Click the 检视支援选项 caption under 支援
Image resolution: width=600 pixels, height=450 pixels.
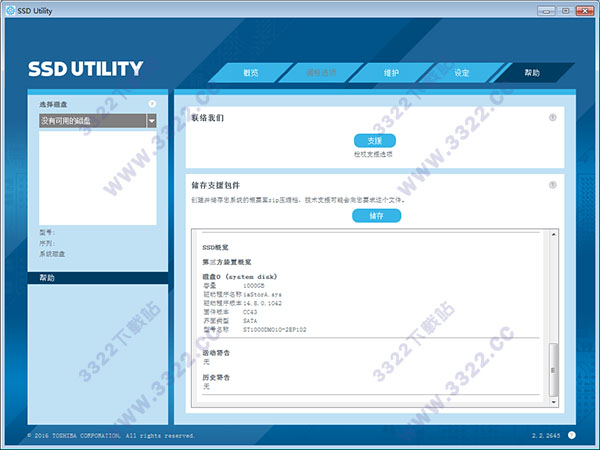[373, 154]
